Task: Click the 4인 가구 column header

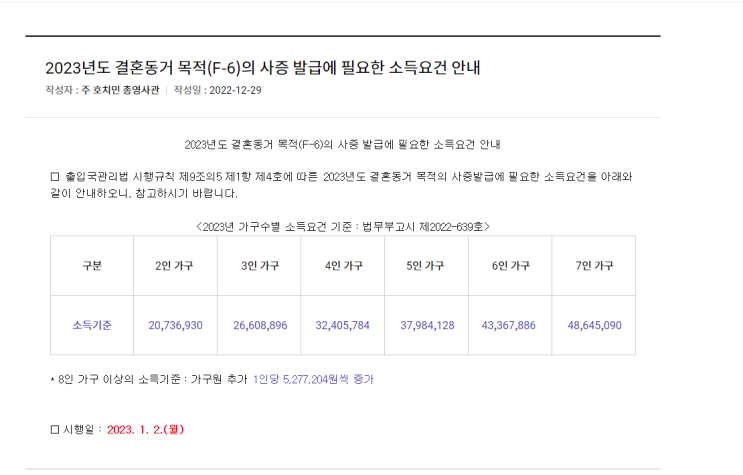Action: pos(344,265)
